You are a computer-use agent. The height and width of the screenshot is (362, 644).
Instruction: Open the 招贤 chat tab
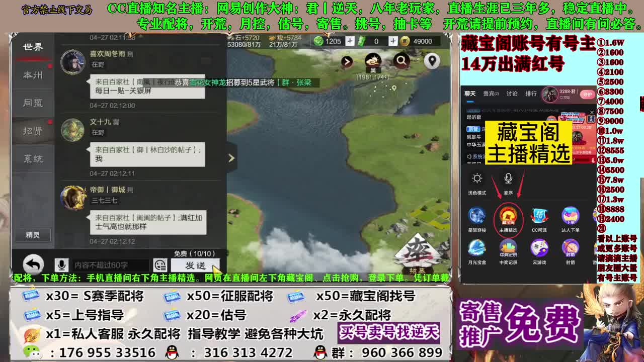[x=33, y=131]
